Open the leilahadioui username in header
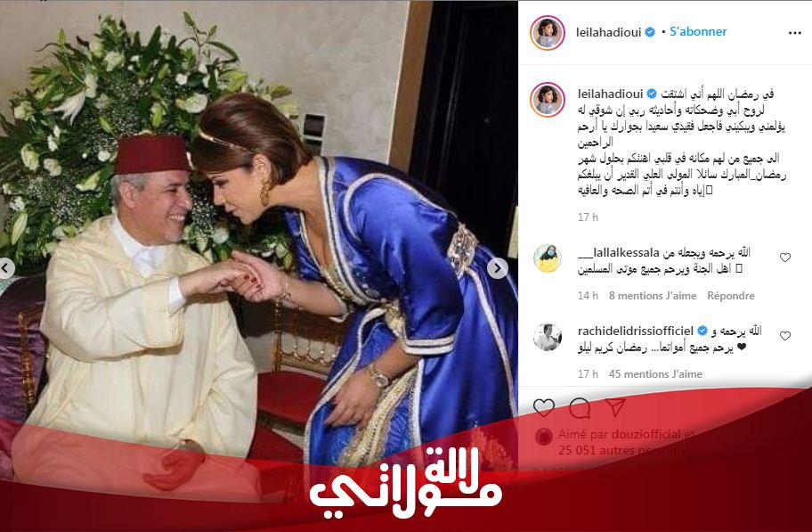This screenshot has width=812, height=532. [608, 32]
